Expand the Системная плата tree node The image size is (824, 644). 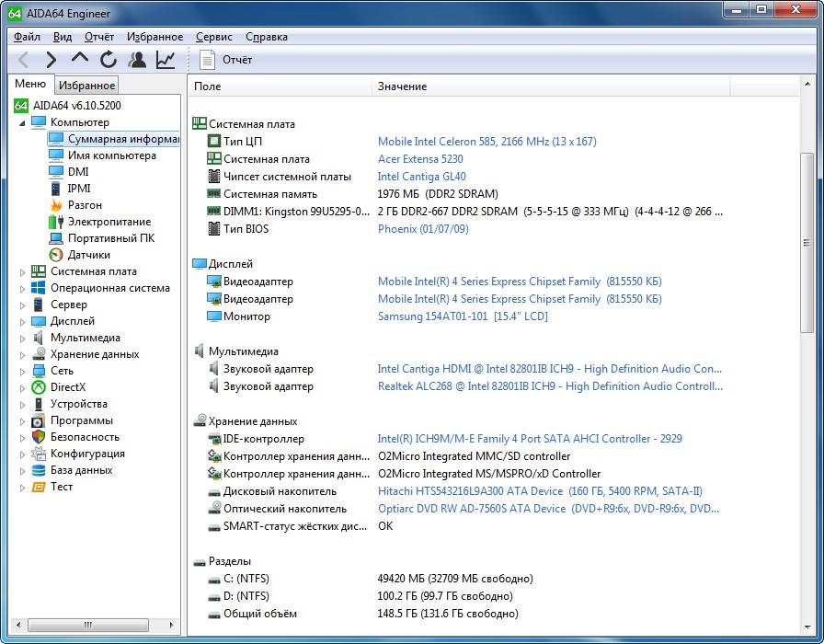tap(22, 271)
